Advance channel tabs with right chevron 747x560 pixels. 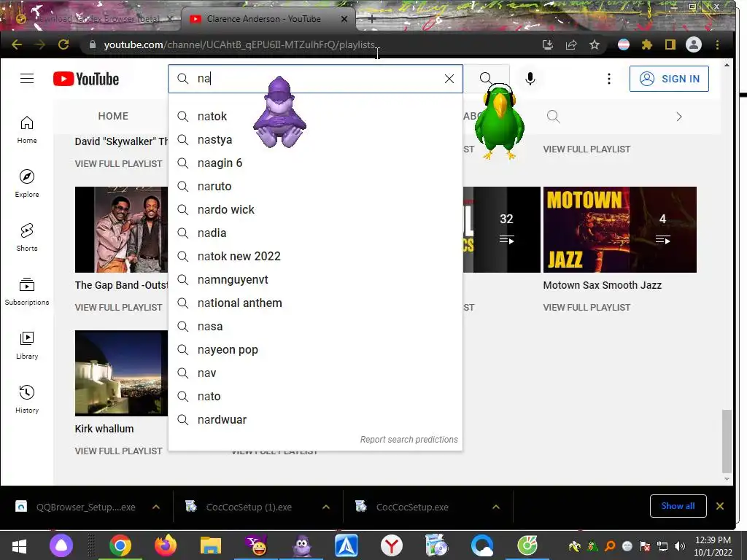tap(679, 117)
